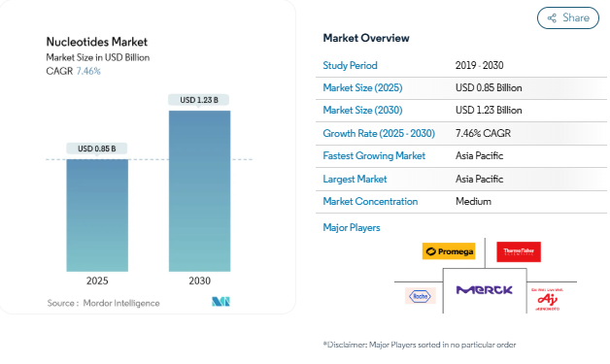Open the Fastest Growing Market link

tap(374, 156)
